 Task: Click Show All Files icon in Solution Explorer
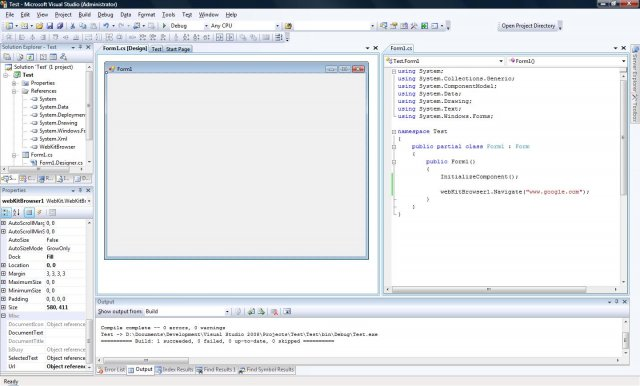[20, 57]
